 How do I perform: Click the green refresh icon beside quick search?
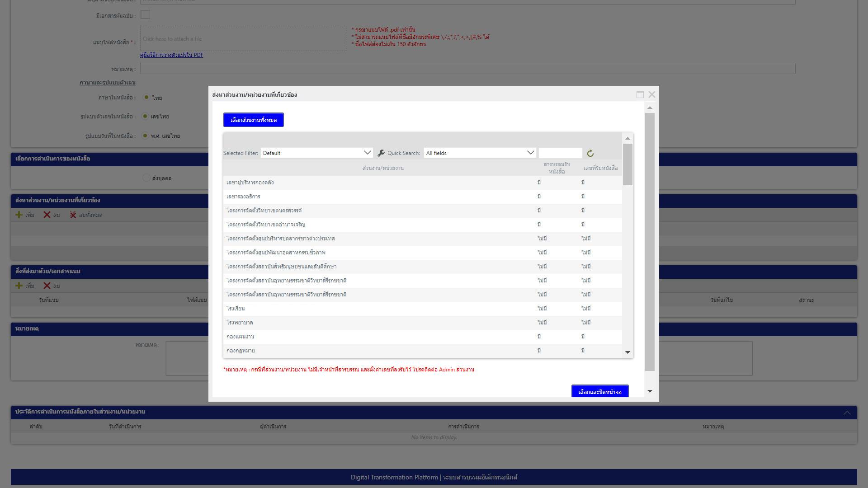click(x=590, y=154)
